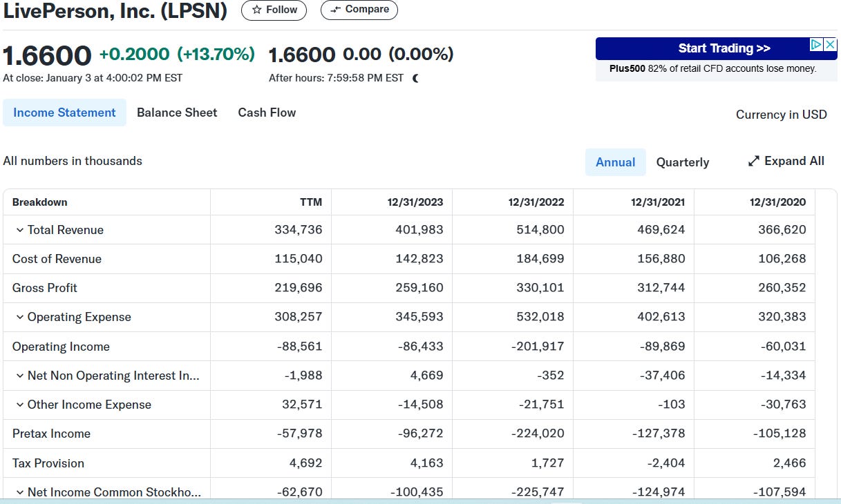Screen dimensions: 841x504
Task: Click the All numbers in thousands note
Action: point(73,161)
